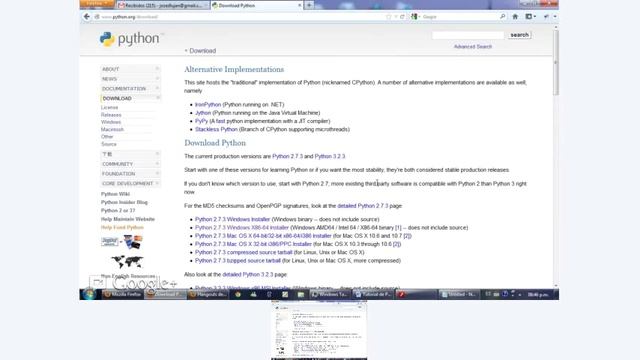This screenshot has height=360, width=640.
Task: Open address bar history dropdown arrow
Action: [396, 17]
